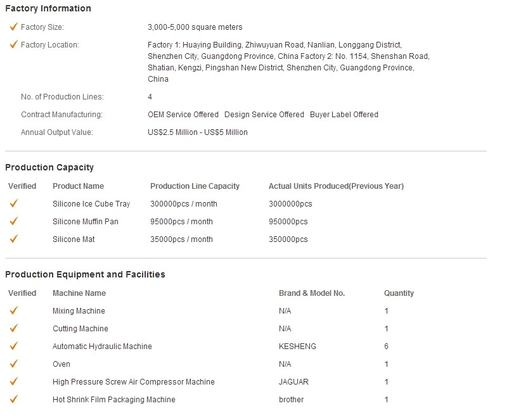Click the checkmark next to Oven
Screen dimensions: 509x420
pyautogui.click(x=14, y=364)
